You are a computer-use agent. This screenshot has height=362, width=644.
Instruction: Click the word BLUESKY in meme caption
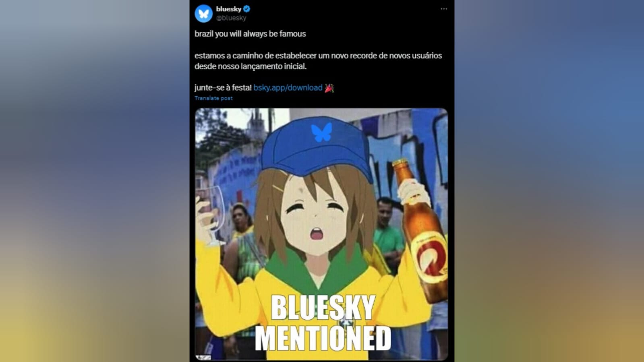pos(323,308)
